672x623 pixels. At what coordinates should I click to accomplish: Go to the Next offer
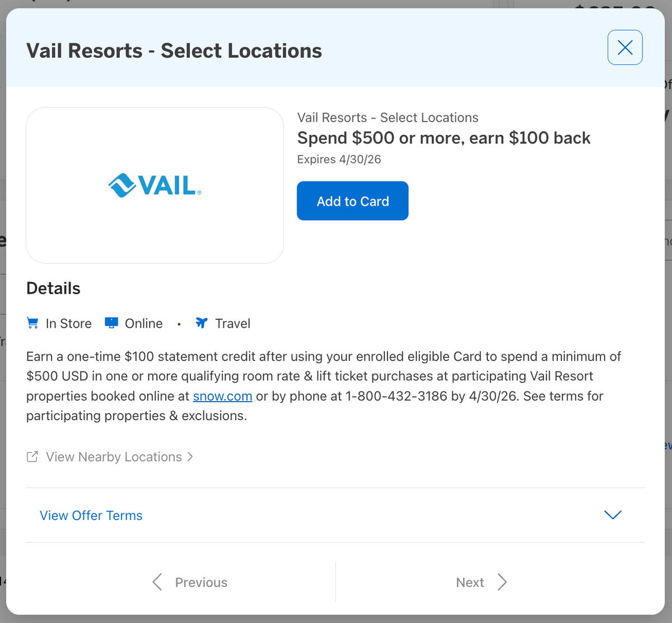pyautogui.click(x=470, y=582)
